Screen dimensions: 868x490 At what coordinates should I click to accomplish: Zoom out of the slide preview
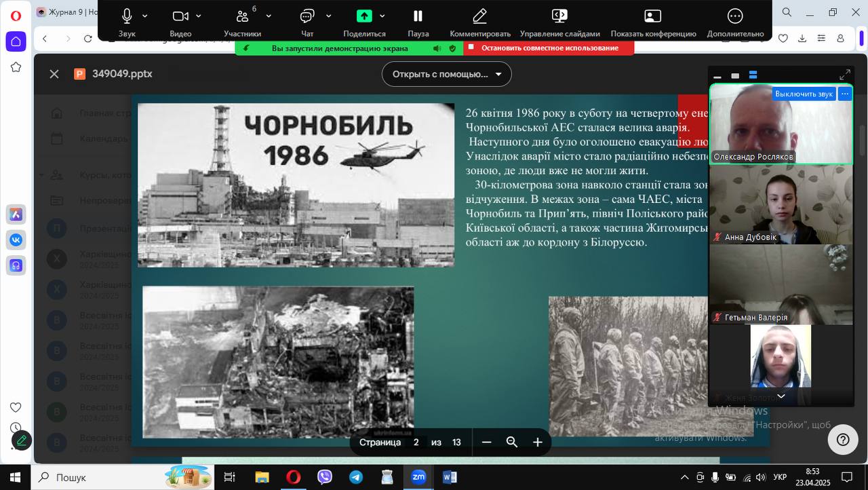(486, 442)
